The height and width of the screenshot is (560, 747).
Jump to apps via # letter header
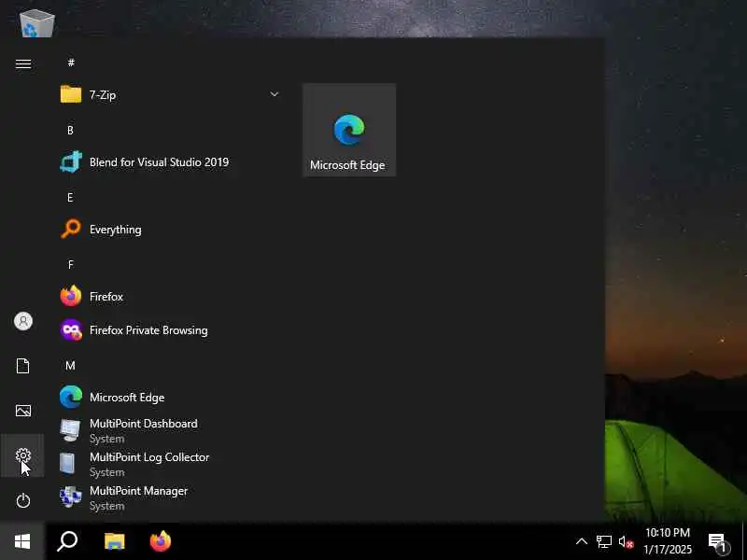pos(71,63)
